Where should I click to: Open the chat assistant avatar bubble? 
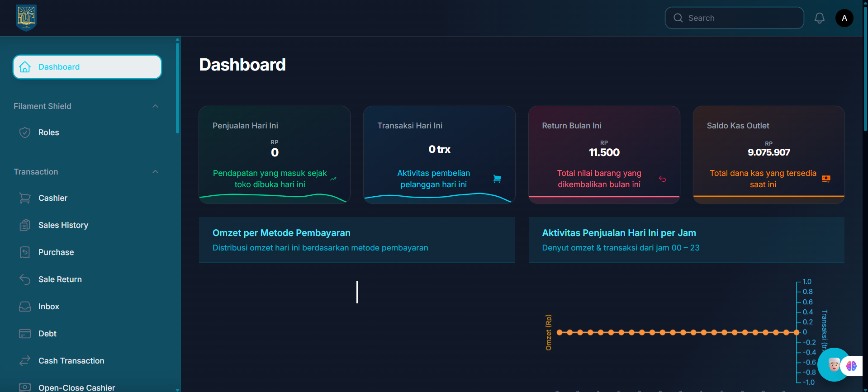[x=833, y=364]
